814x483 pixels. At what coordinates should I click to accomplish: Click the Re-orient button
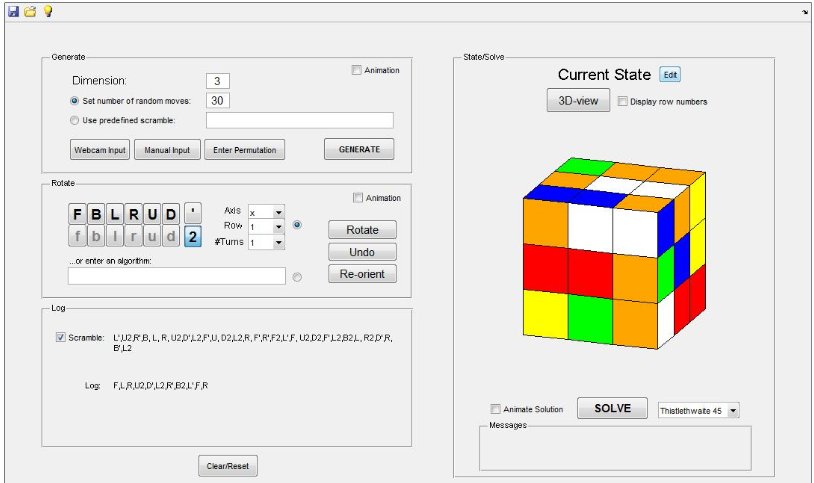click(x=362, y=274)
